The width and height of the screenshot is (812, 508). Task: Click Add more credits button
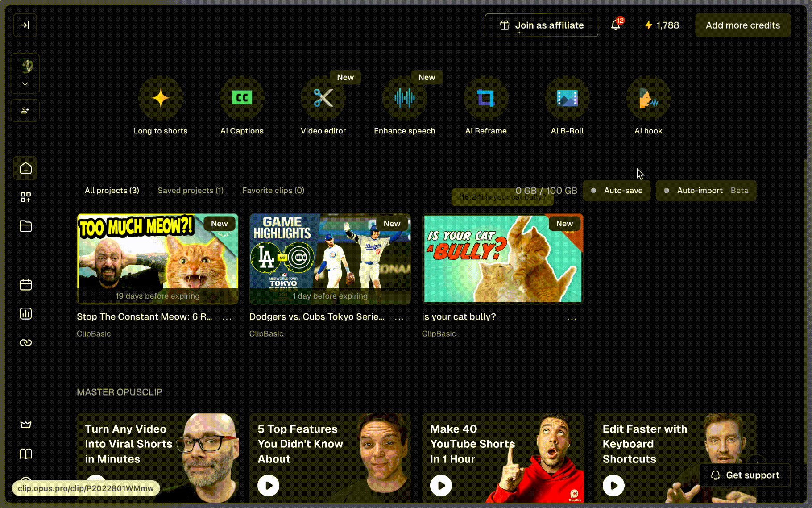[742, 25]
